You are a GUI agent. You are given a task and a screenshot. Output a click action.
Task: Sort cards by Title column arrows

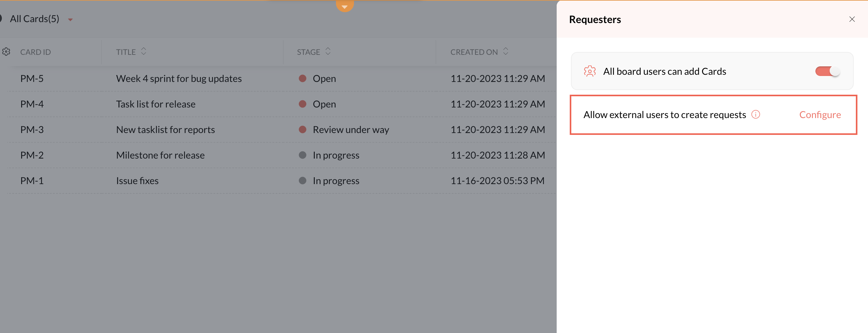tap(144, 52)
